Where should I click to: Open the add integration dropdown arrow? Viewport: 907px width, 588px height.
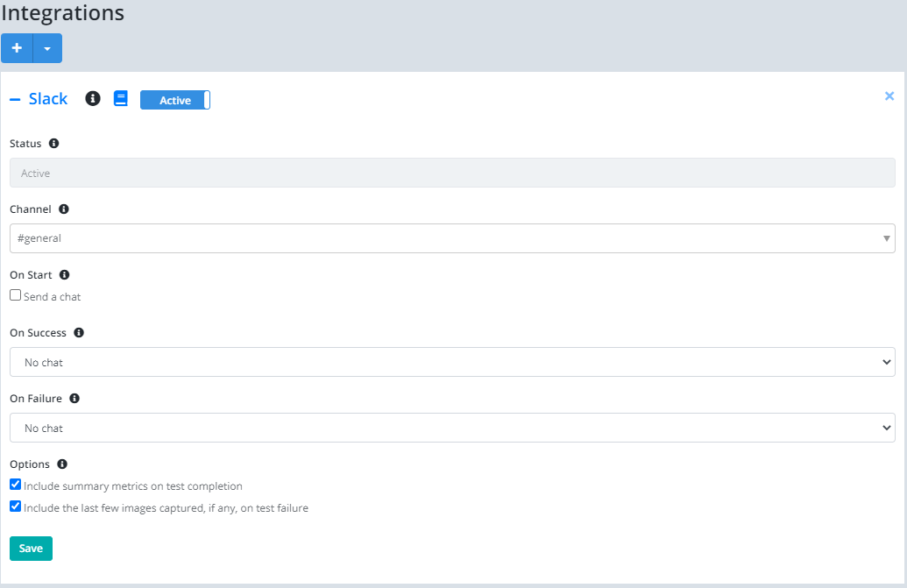[x=47, y=48]
